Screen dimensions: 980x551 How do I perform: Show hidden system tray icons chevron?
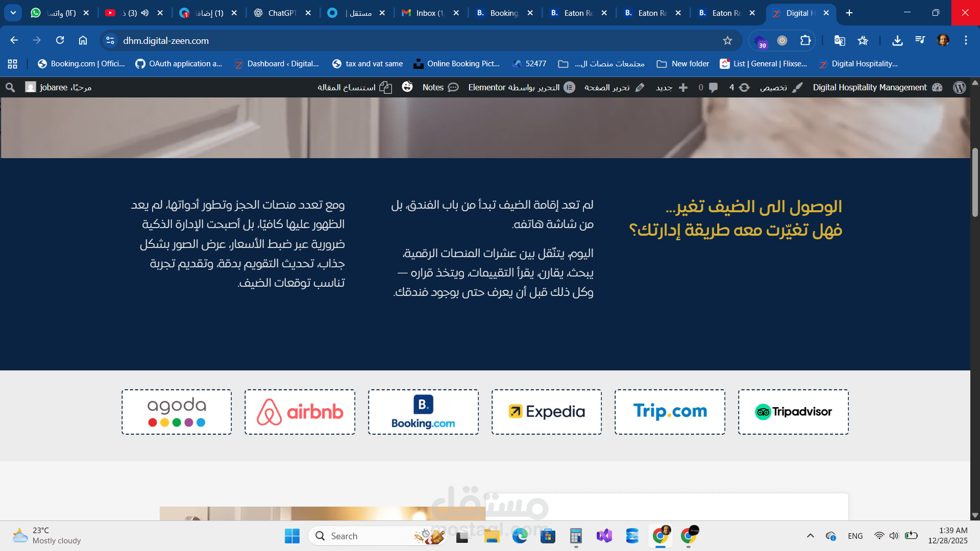810,536
